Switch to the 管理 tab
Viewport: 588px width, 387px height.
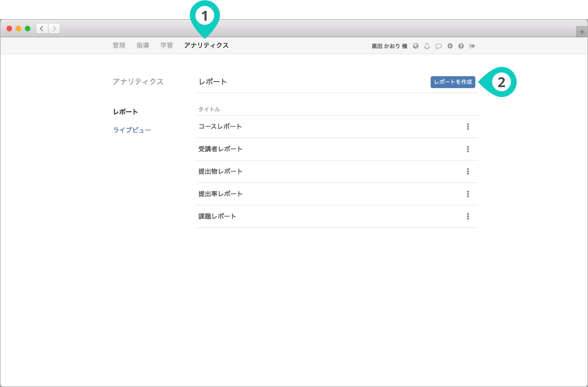(x=119, y=45)
